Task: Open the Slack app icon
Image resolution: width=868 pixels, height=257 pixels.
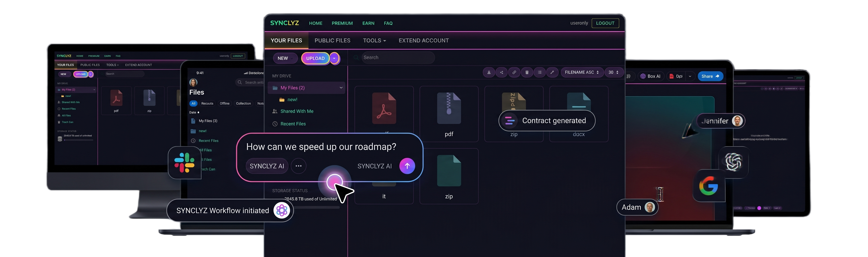Action: click(184, 163)
